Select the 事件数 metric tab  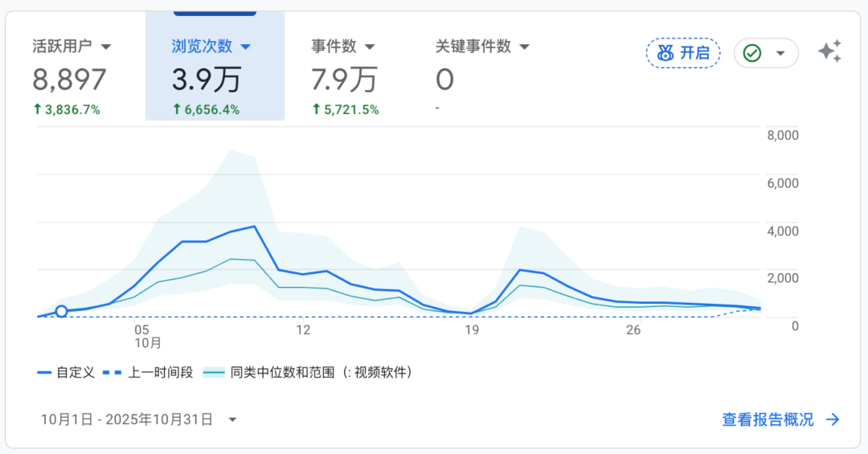click(354, 66)
